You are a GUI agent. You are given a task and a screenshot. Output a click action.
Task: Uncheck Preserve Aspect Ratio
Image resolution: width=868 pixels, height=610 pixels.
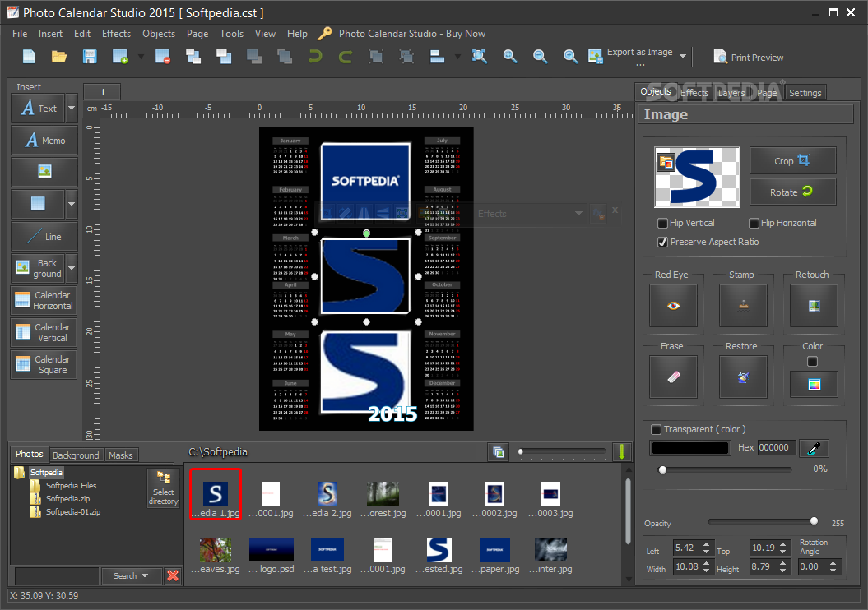(662, 242)
